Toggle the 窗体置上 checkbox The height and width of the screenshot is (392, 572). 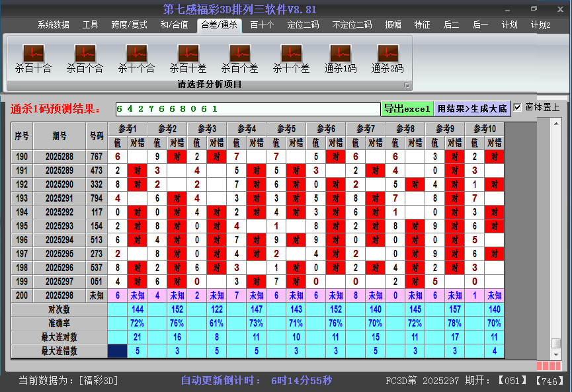coord(518,108)
